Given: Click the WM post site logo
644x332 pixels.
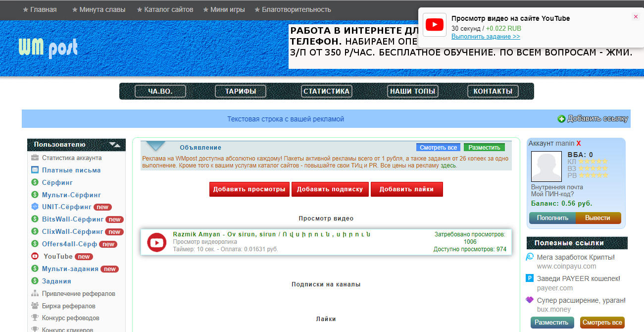Looking at the screenshot, I should pos(48,48).
